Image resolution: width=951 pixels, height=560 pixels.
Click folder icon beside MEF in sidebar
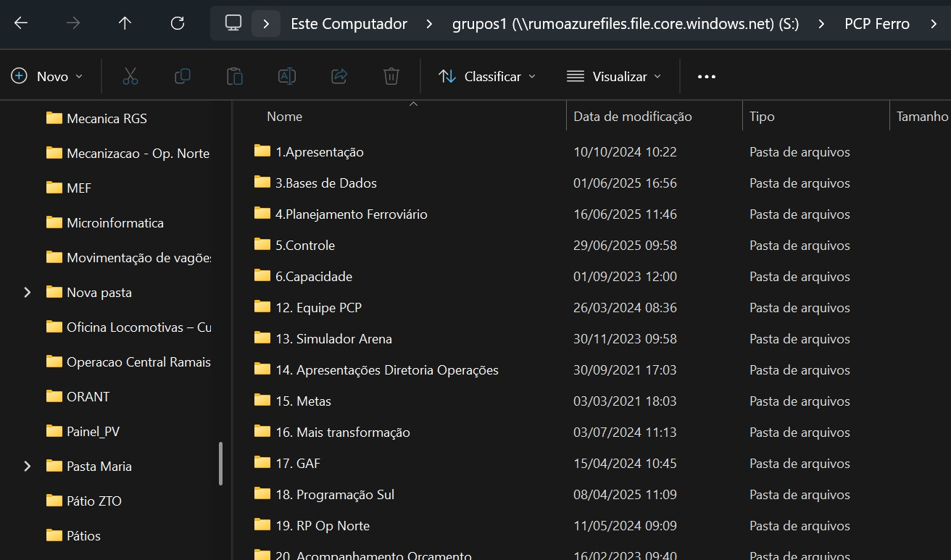(54, 188)
